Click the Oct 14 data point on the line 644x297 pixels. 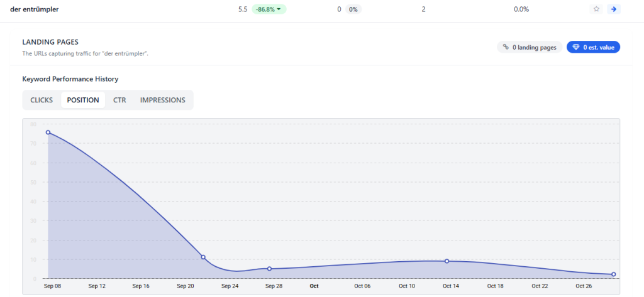(447, 261)
